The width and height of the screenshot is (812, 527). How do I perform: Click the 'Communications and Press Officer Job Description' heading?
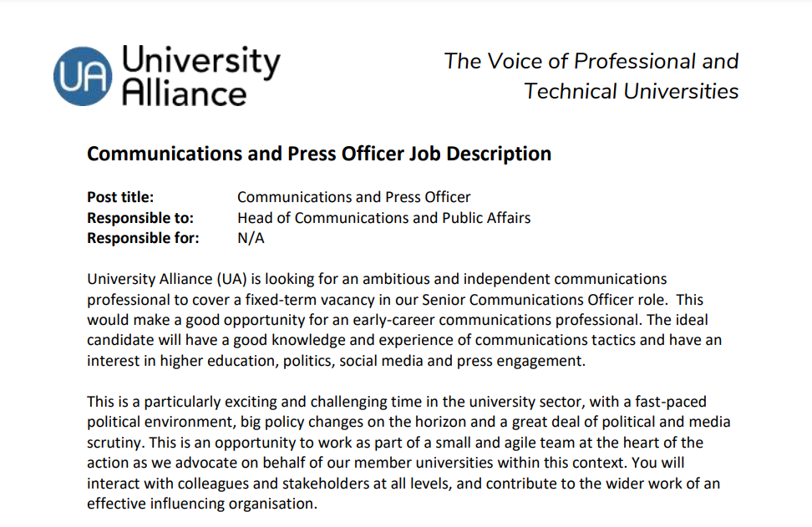click(x=319, y=154)
